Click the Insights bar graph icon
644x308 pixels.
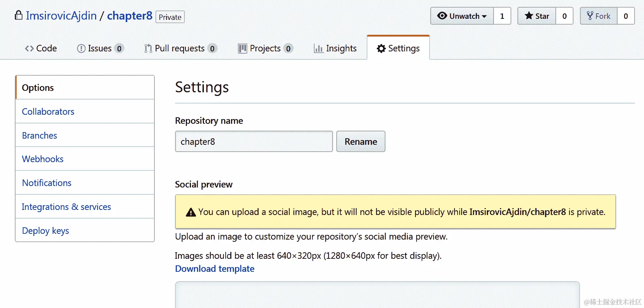[318, 48]
